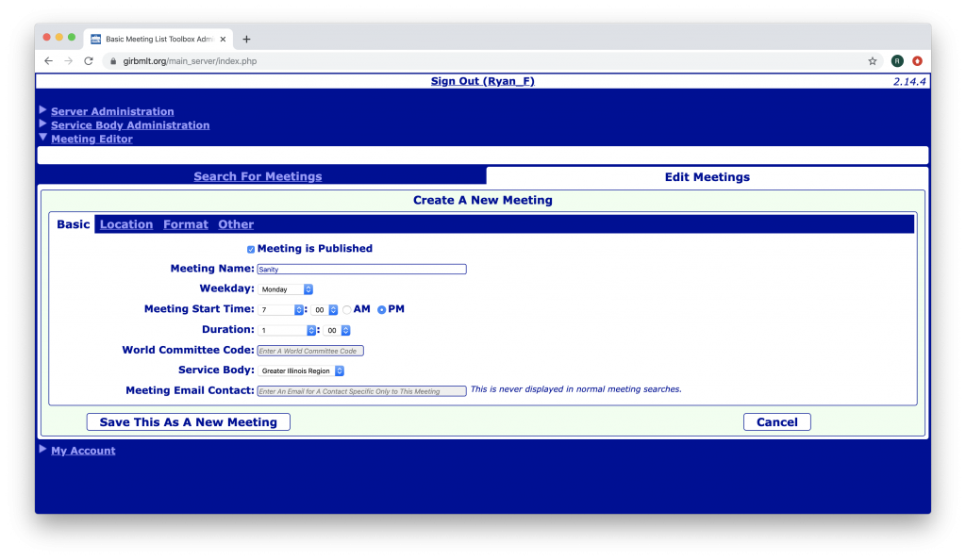Click the Create A New Meeting heading
Image resolution: width=966 pixels, height=560 pixels.
pyautogui.click(x=482, y=200)
